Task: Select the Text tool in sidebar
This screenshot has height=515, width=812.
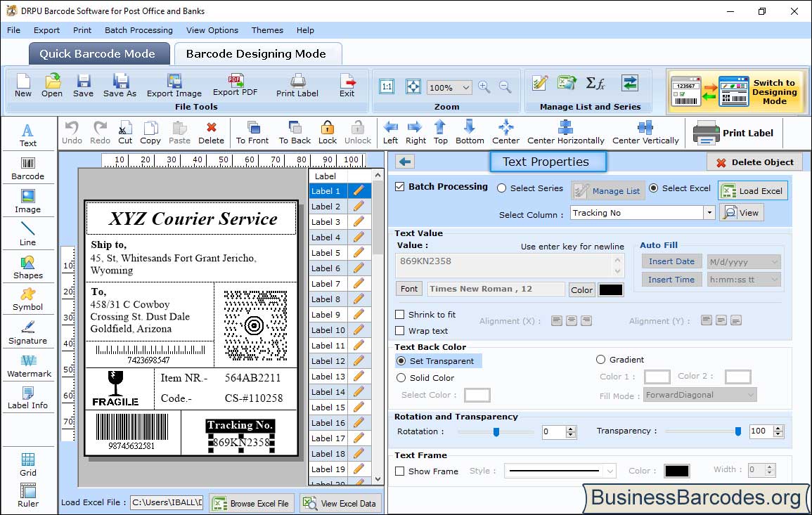Action: click(28, 136)
